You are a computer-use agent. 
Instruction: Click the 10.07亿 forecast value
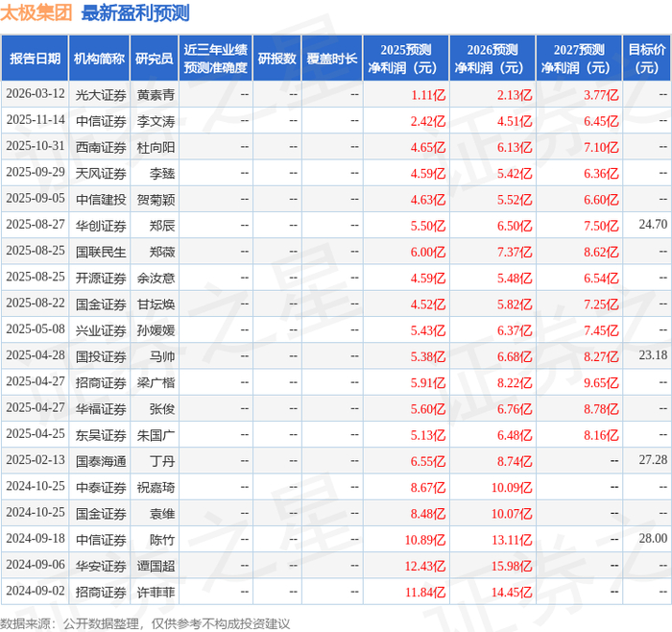512,514
